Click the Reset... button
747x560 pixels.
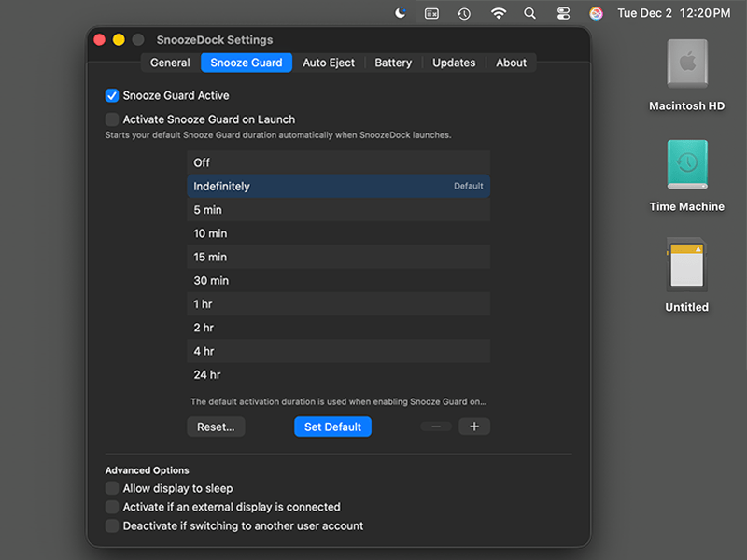pos(216,427)
